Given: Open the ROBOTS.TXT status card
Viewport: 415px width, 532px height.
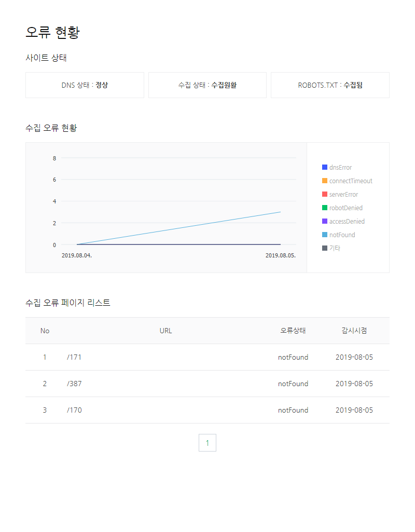Looking at the screenshot, I should pyautogui.click(x=329, y=85).
